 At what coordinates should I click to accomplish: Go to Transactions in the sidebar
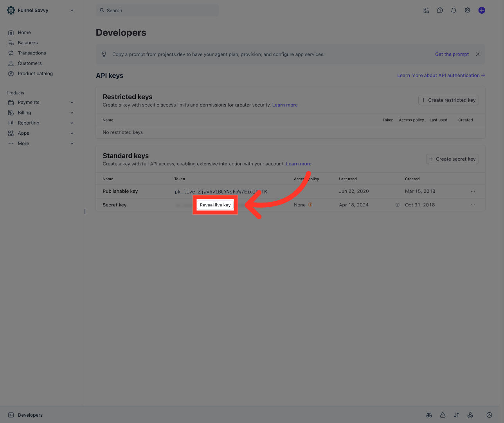click(x=32, y=53)
